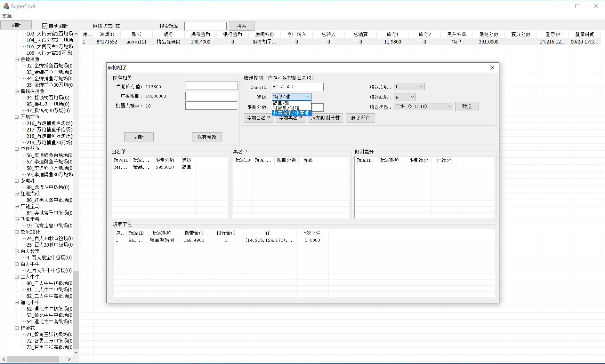
Task: Click the GameID input field
Action: [297, 87]
